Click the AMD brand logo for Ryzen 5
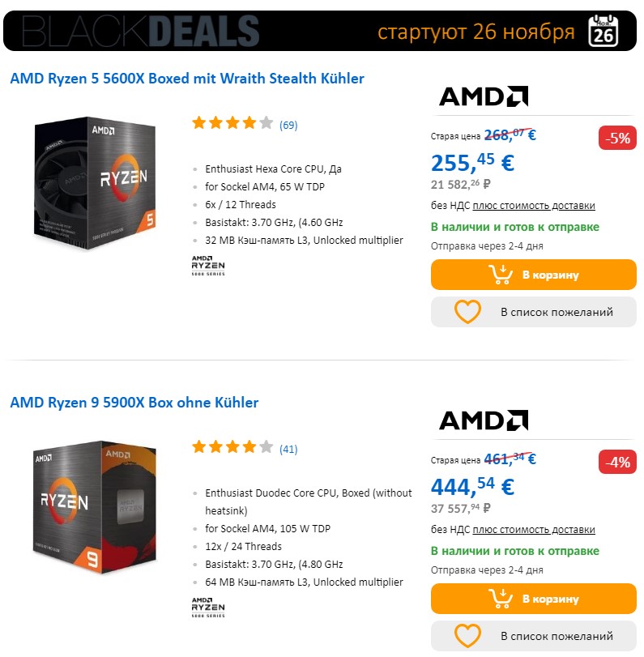The height and width of the screenshot is (657, 644). pos(484,96)
